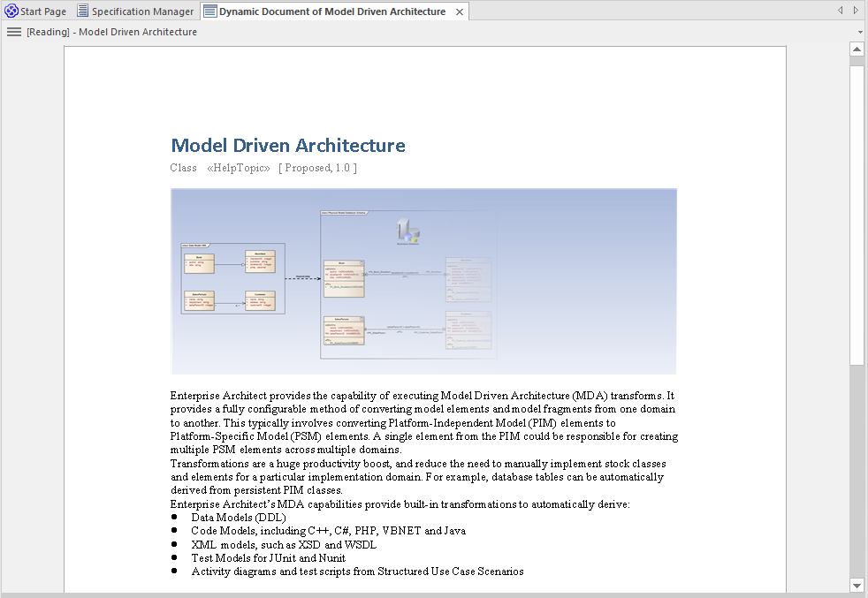Open the dropdown arrow on the reading toolbar

(x=861, y=32)
